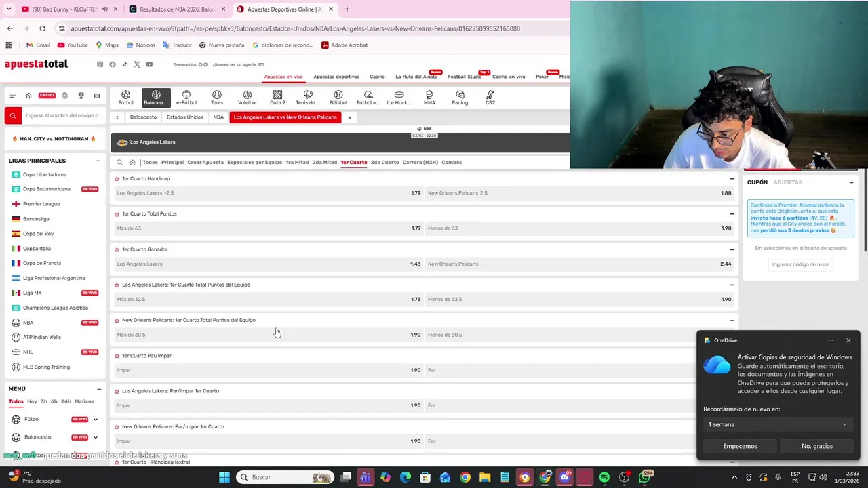
Task: Switch to ABIERTAS tab in coupon panel
Action: pyautogui.click(x=787, y=182)
